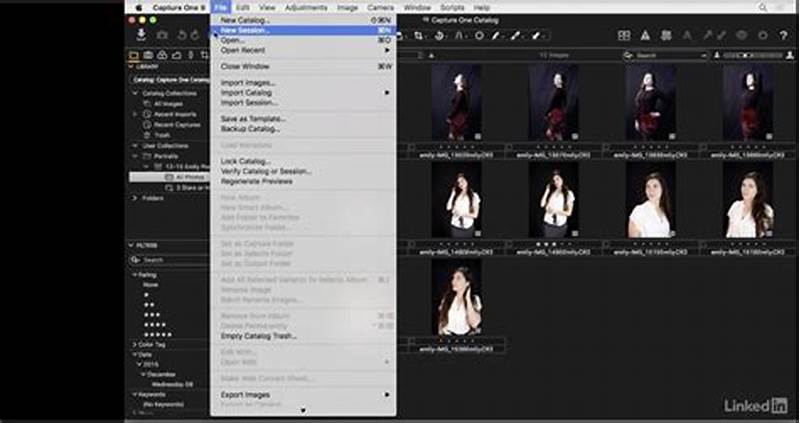Choose New Session from File menu

coord(304,30)
